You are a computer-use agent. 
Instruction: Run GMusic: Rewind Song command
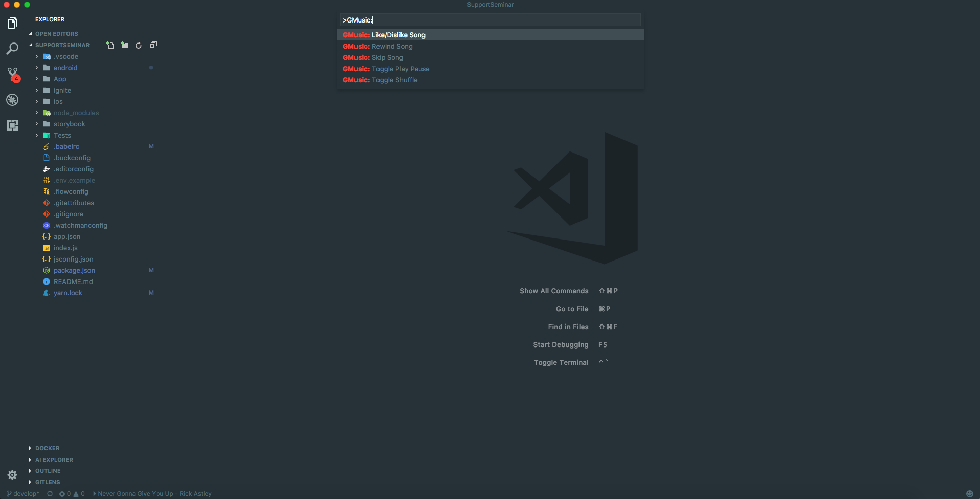pos(490,46)
